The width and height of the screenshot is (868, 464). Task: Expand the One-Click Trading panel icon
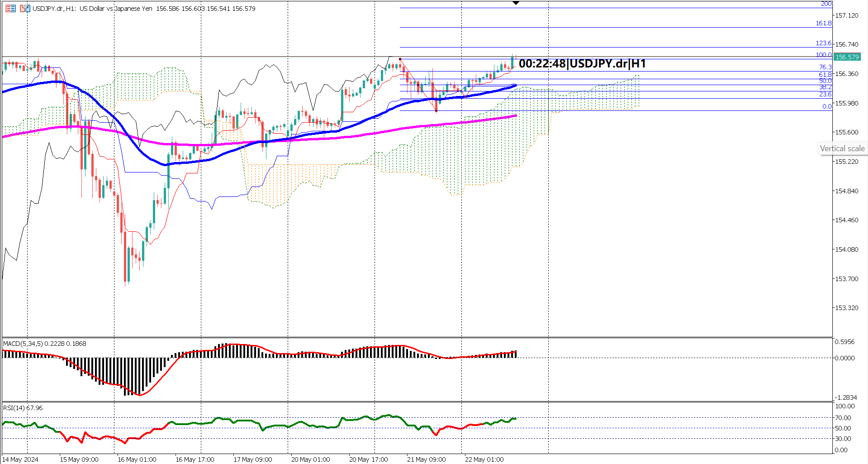point(25,9)
